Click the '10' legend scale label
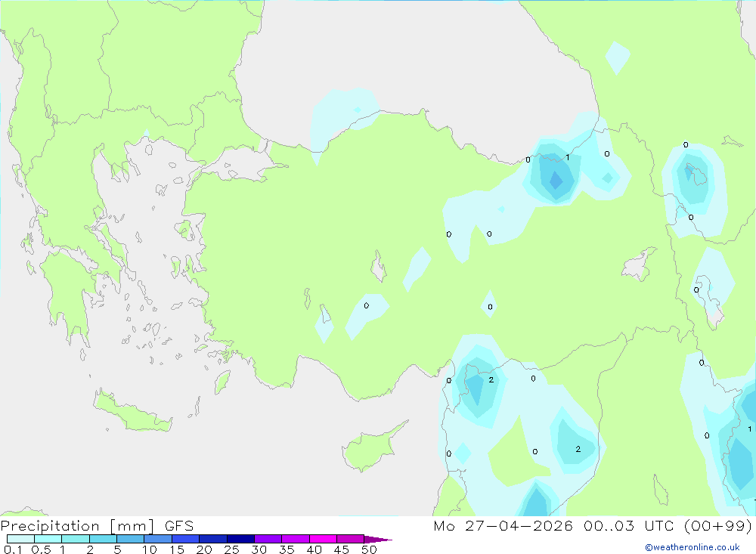The image size is (756, 554). point(150,549)
